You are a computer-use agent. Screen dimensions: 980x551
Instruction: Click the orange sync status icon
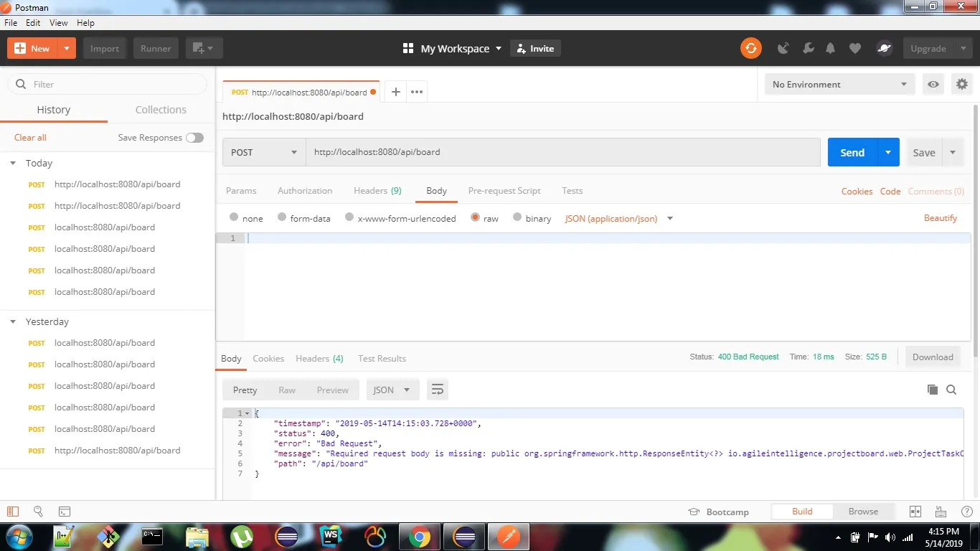point(750,48)
